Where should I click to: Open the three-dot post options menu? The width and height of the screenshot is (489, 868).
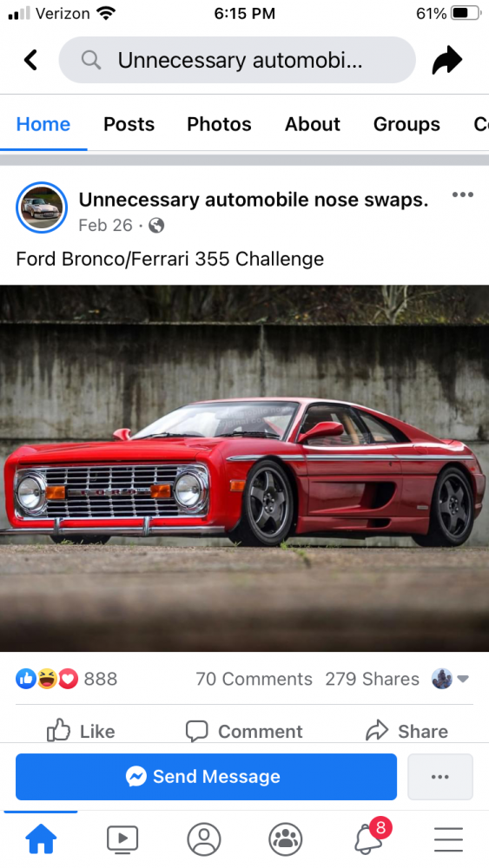[x=462, y=194]
